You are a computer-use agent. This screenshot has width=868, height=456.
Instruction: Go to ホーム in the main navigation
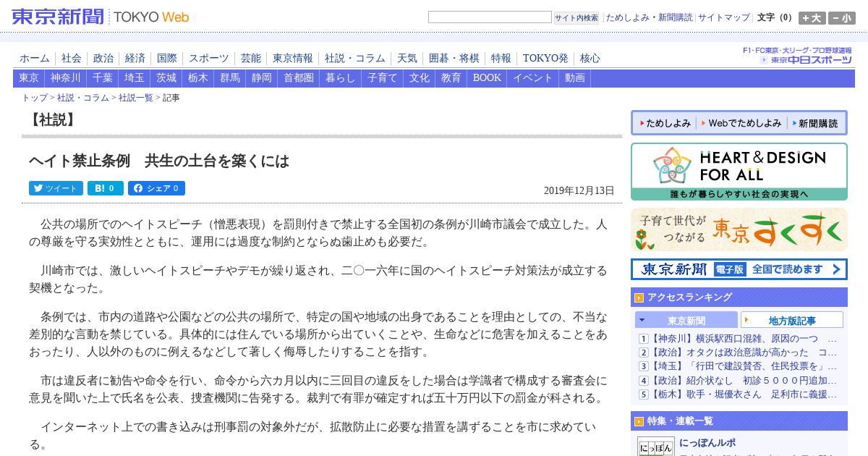point(35,58)
